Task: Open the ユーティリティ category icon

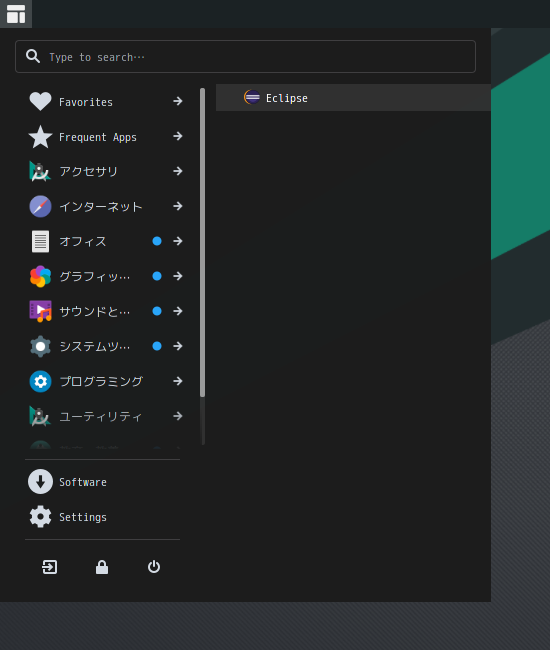Action: click(40, 416)
